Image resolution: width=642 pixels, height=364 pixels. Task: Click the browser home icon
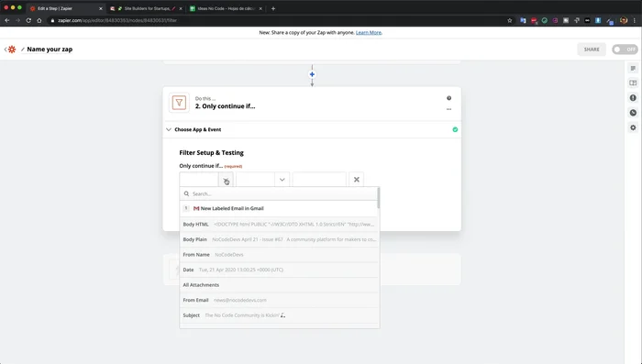(x=39, y=20)
